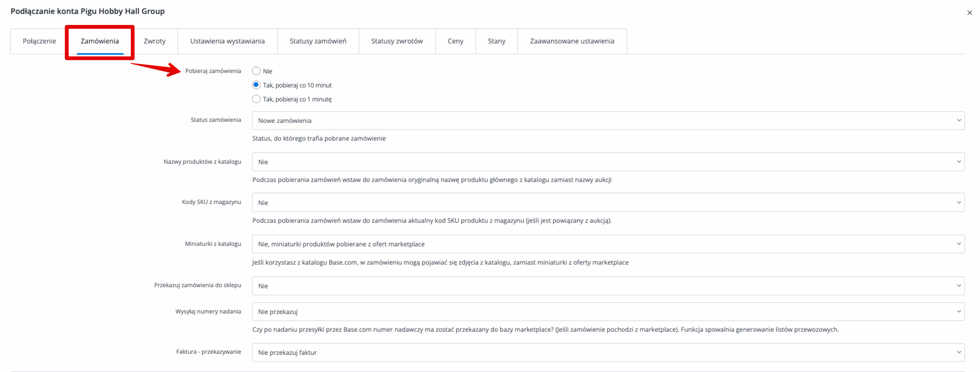Choose 'Tak, pobieraj co 10 minut' option

256,85
